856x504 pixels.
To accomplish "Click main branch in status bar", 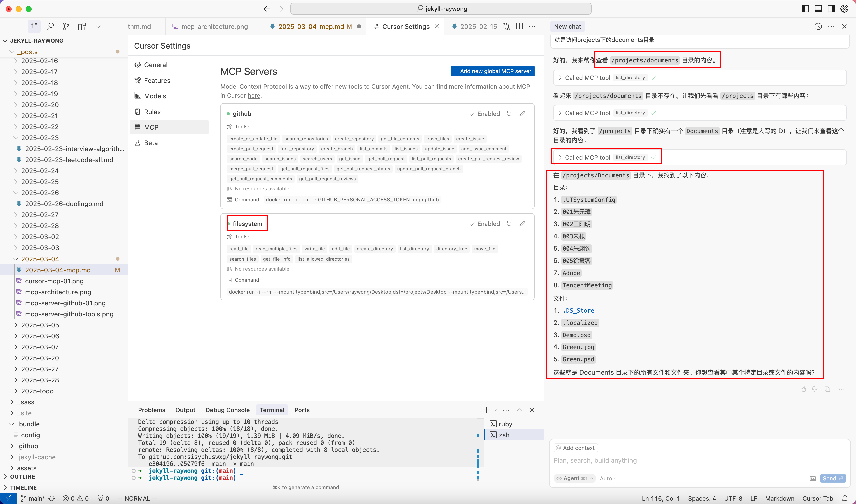I will pos(33,498).
